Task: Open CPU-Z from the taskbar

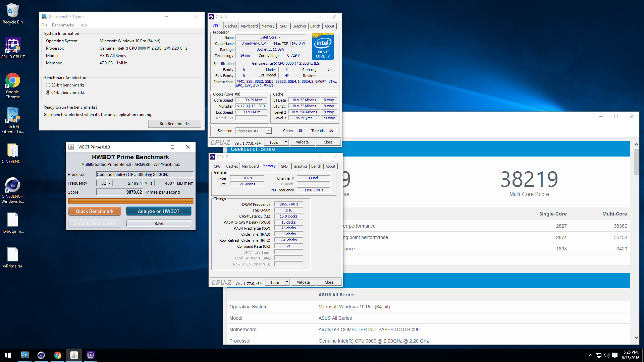Action: click(90, 355)
